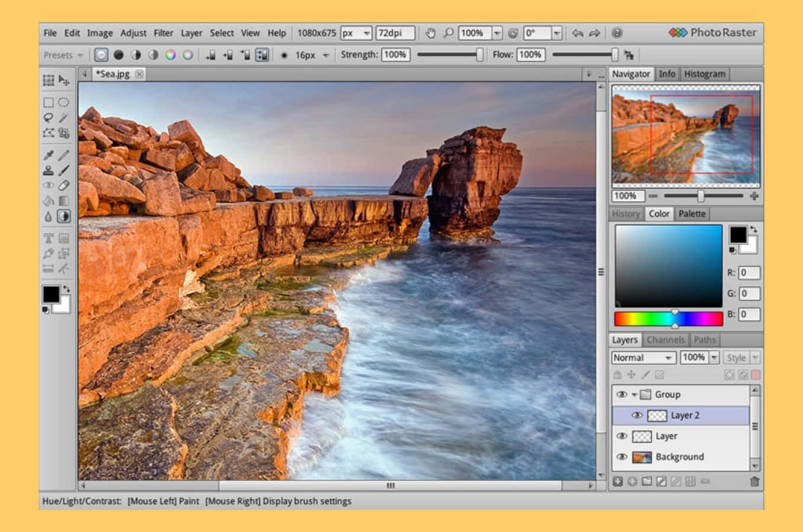Select the Hand pan tool

click(x=430, y=33)
